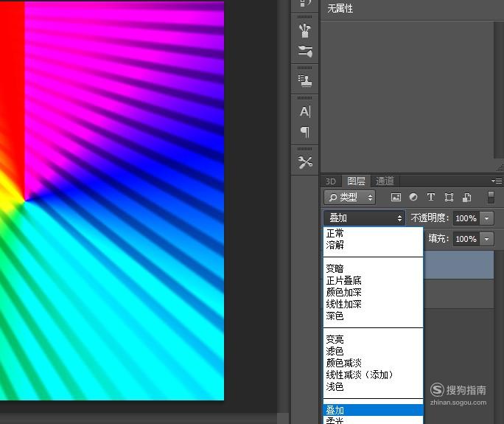Click the fill 100% value field

tap(466, 239)
